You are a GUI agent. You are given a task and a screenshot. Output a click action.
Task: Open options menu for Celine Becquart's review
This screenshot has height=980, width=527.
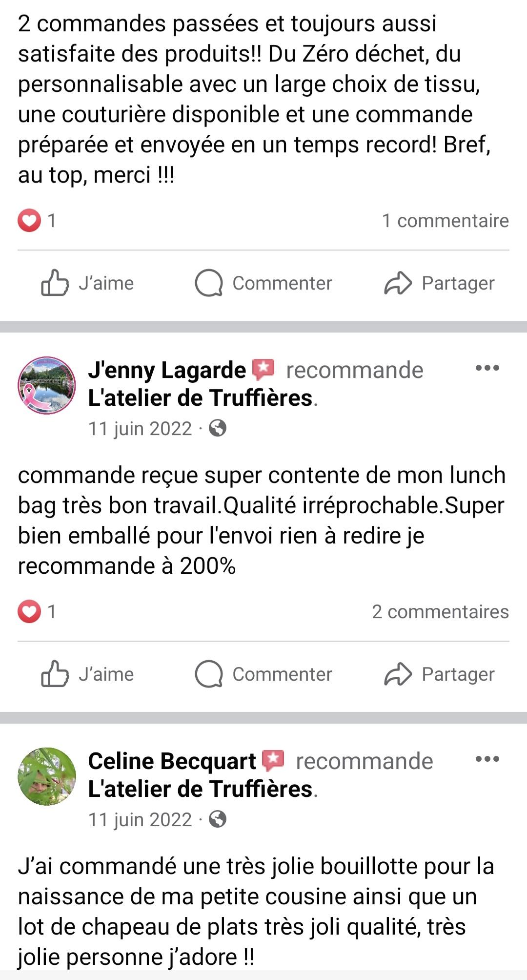point(487,759)
